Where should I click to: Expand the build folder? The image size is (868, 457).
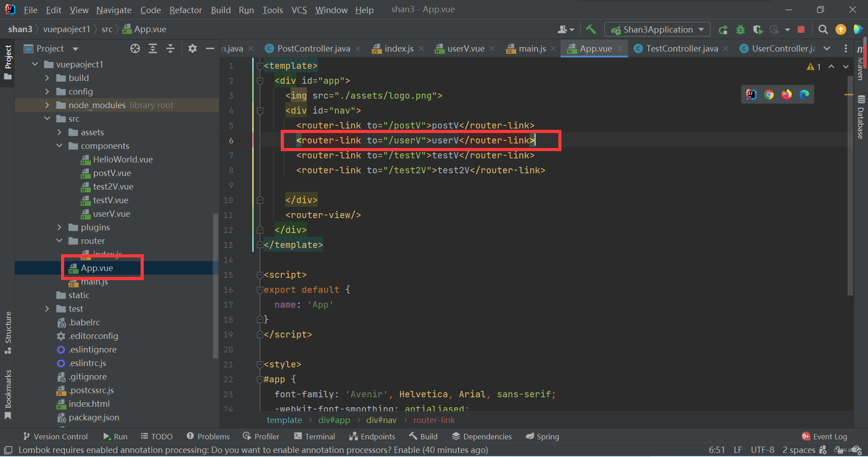point(47,78)
